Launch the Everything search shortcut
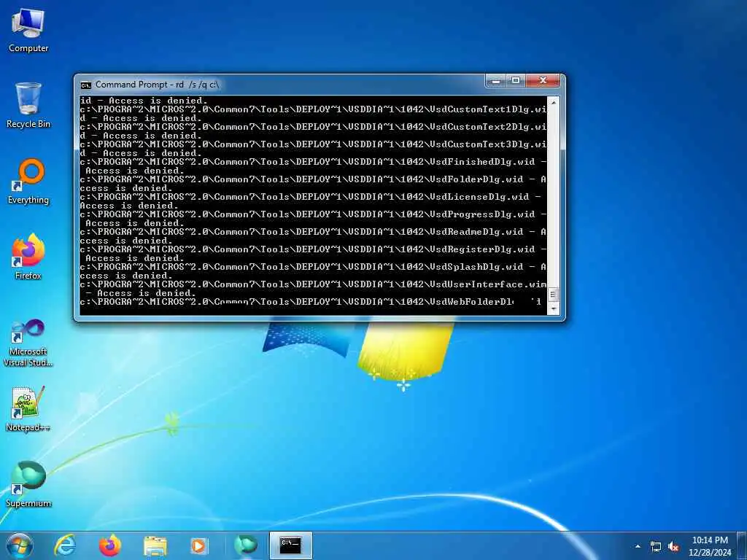 28,182
